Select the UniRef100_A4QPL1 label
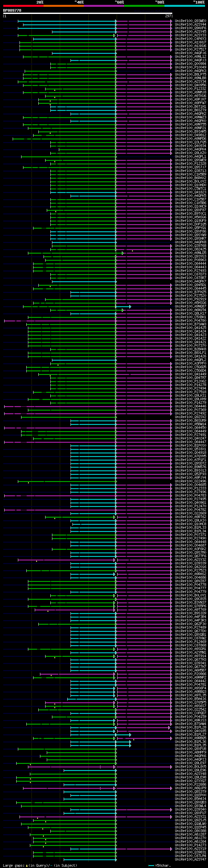The width and height of the screenshot is (208, 868). click(190, 157)
